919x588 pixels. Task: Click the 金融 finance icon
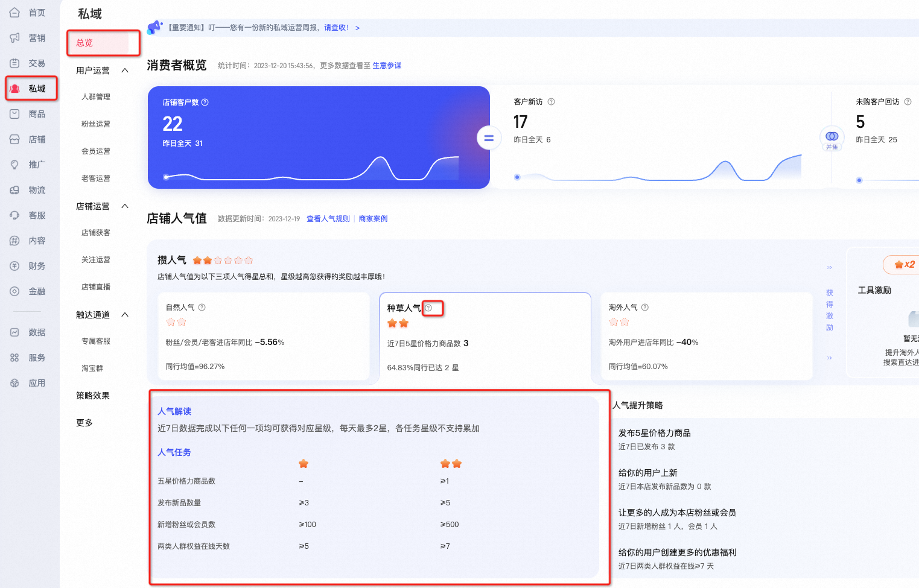[x=14, y=291]
